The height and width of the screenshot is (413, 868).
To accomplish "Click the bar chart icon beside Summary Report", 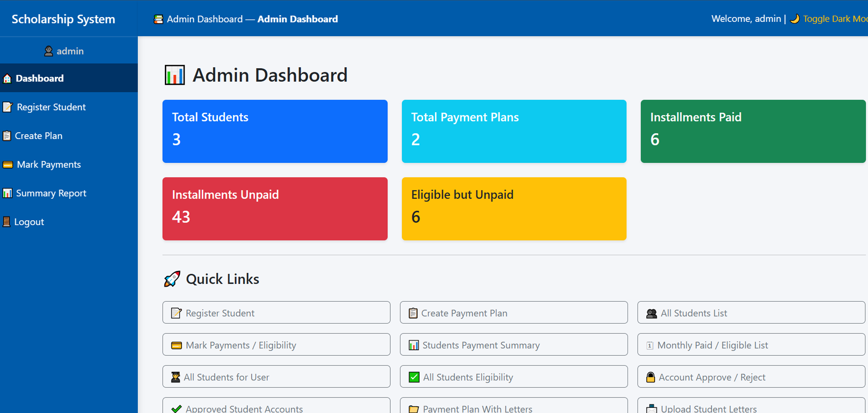I will (7, 193).
